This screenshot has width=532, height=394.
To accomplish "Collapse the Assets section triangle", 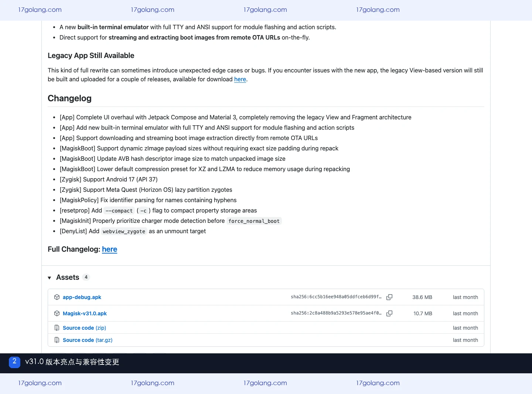I will pyautogui.click(x=50, y=278).
